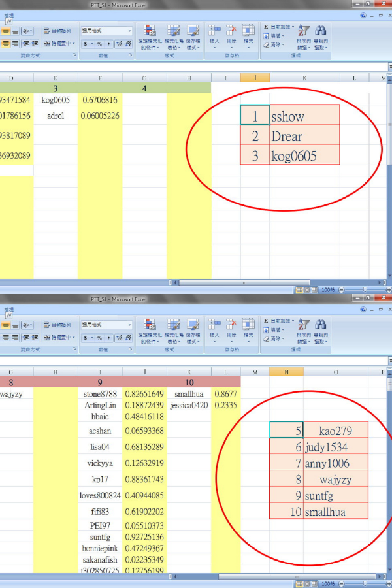This screenshot has height=588, width=392.
Task: Select the cell containing sshow
Action: click(304, 116)
